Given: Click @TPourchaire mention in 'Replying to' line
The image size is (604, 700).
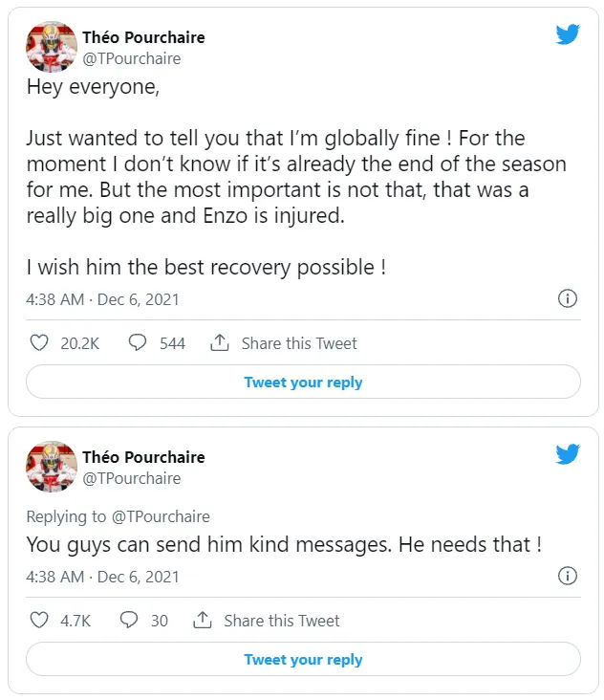Looking at the screenshot, I should 161,516.
